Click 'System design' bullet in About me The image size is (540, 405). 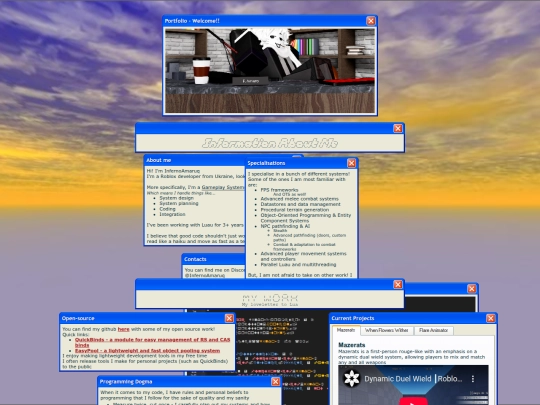point(177,198)
